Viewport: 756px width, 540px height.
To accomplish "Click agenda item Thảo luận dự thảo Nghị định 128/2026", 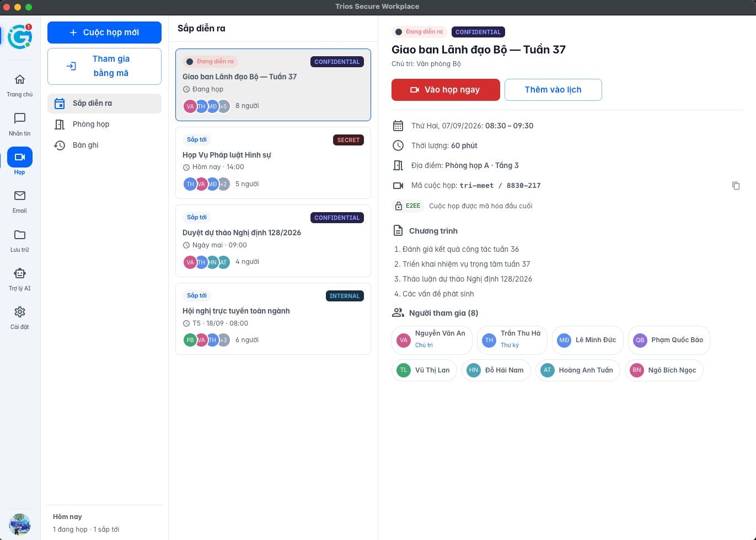I will 467,279.
